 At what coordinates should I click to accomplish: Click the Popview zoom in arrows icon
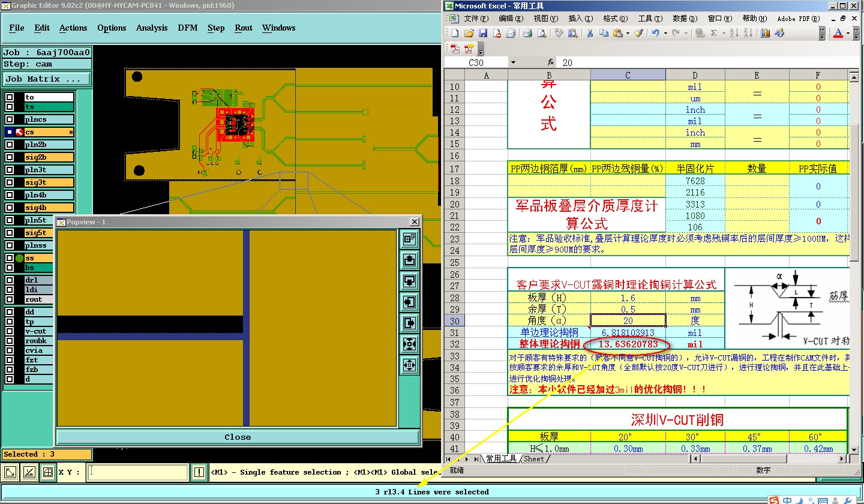point(410,344)
